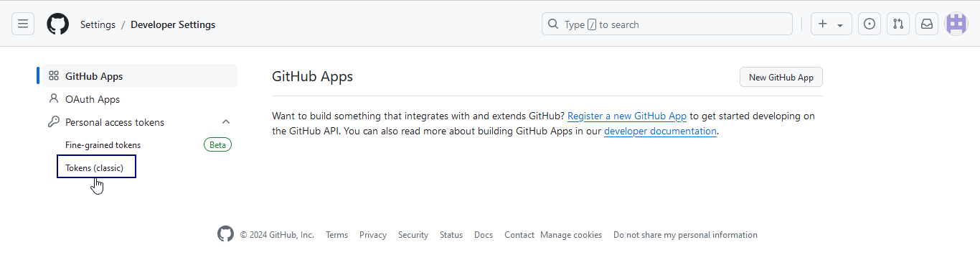980x268 pixels.
Task: Open the developer documentation link
Action: point(660,131)
